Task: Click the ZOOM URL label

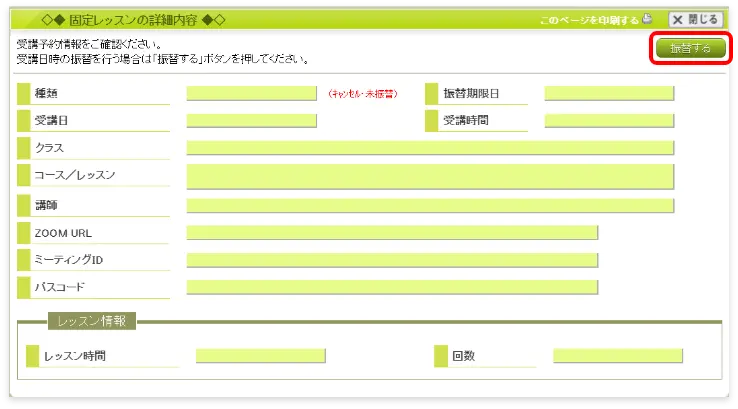Action: 63,233
